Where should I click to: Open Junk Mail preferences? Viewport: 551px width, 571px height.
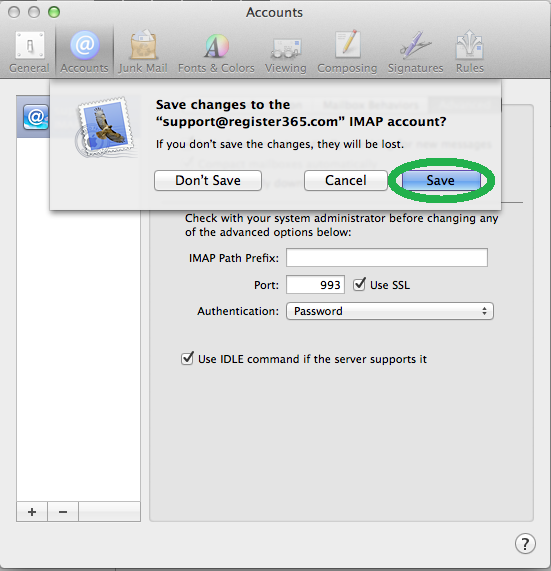click(x=143, y=52)
